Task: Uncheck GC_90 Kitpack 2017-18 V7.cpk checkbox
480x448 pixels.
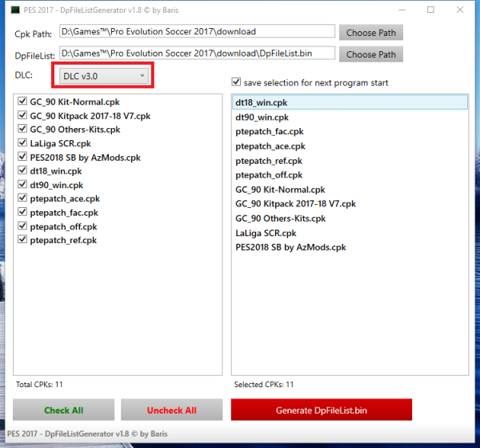Action: point(22,115)
